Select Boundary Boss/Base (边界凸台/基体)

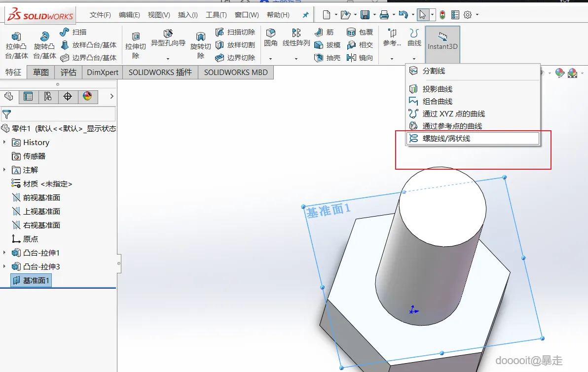click(x=88, y=58)
